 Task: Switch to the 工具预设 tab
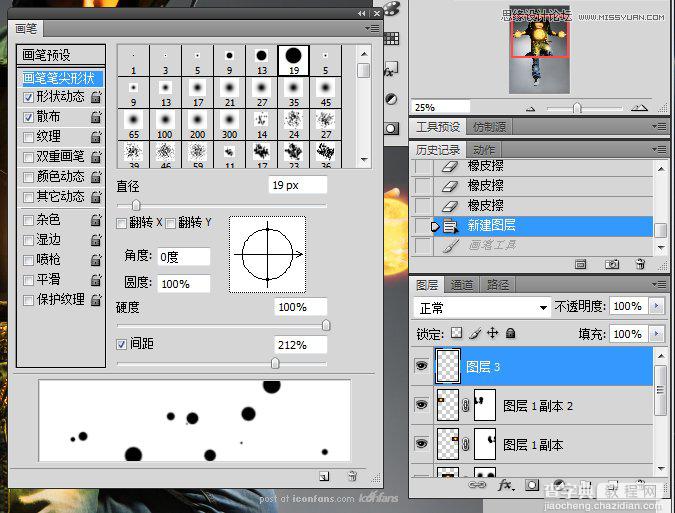[x=438, y=127]
